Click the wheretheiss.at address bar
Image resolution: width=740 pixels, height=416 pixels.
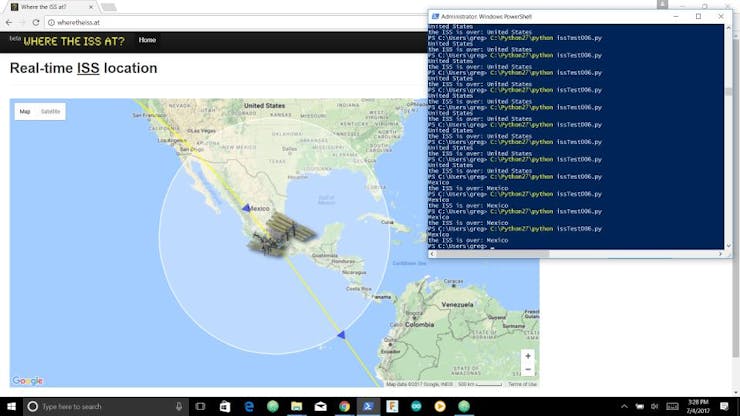(x=236, y=22)
